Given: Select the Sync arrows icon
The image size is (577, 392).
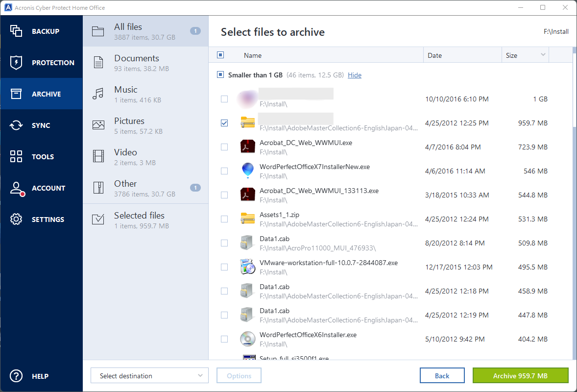Looking at the screenshot, I should 16,125.
